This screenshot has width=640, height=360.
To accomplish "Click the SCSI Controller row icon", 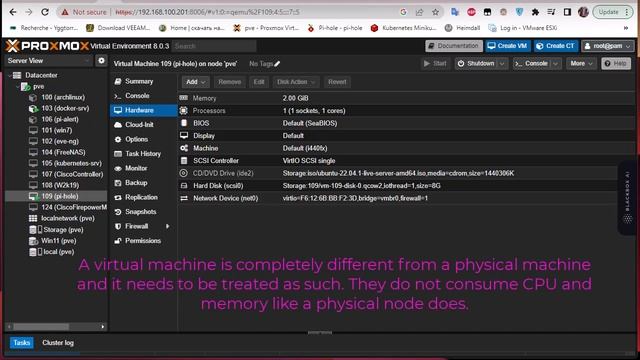I will pos(184,161).
